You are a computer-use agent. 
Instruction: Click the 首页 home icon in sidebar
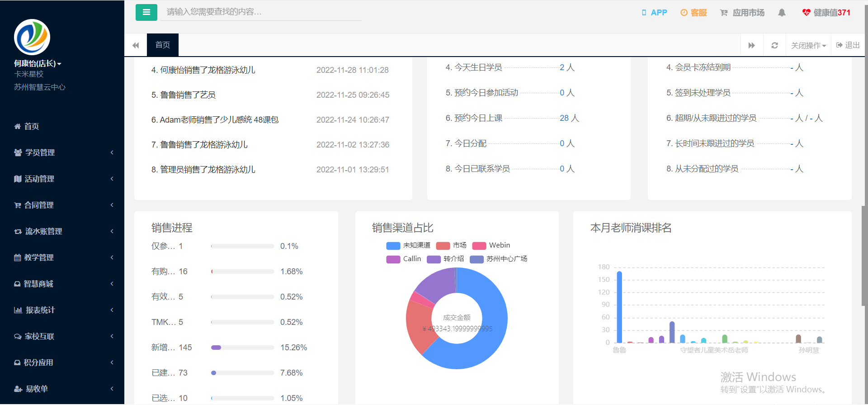[x=17, y=126]
